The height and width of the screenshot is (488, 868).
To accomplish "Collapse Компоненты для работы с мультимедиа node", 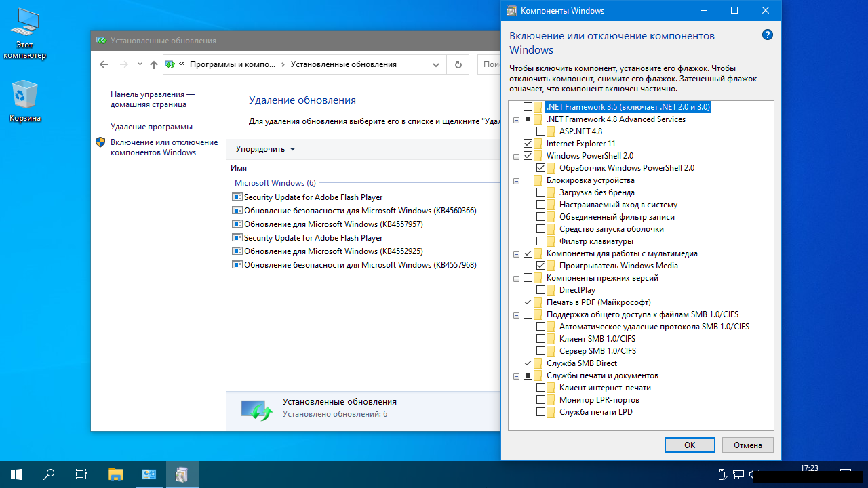I will click(x=517, y=253).
